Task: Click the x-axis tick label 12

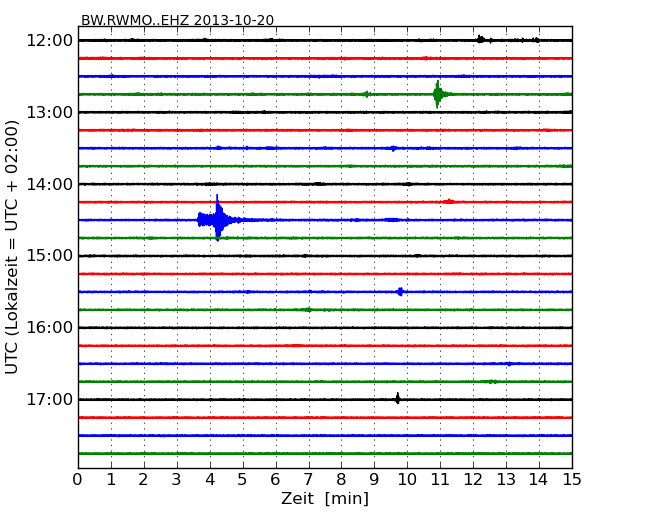Action: coord(473,480)
